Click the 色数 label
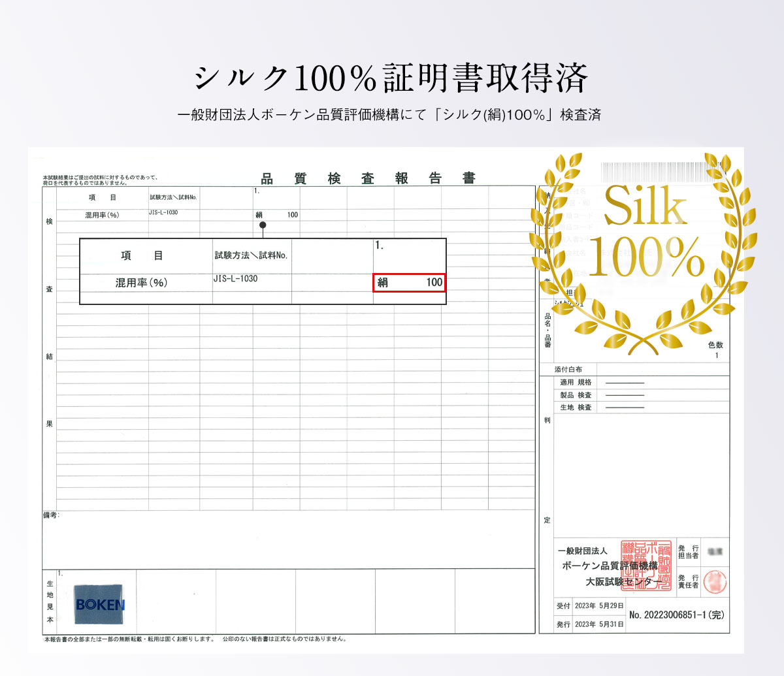 716,345
